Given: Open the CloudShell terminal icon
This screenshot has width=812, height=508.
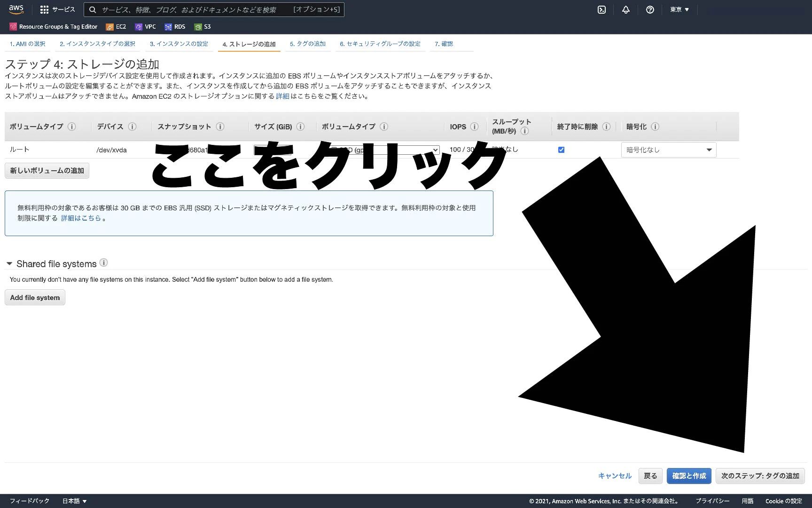Looking at the screenshot, I should click(x=601, y=9).
